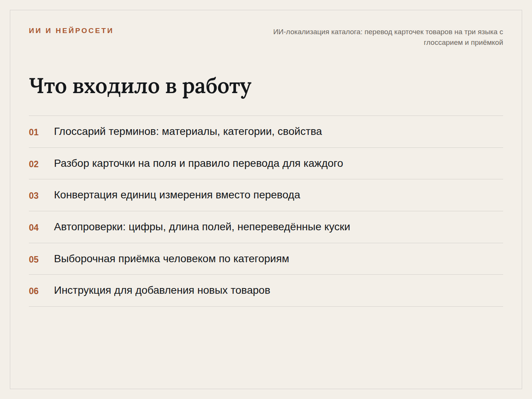Click the heading 'Что входило в работу'

(140, 86)
